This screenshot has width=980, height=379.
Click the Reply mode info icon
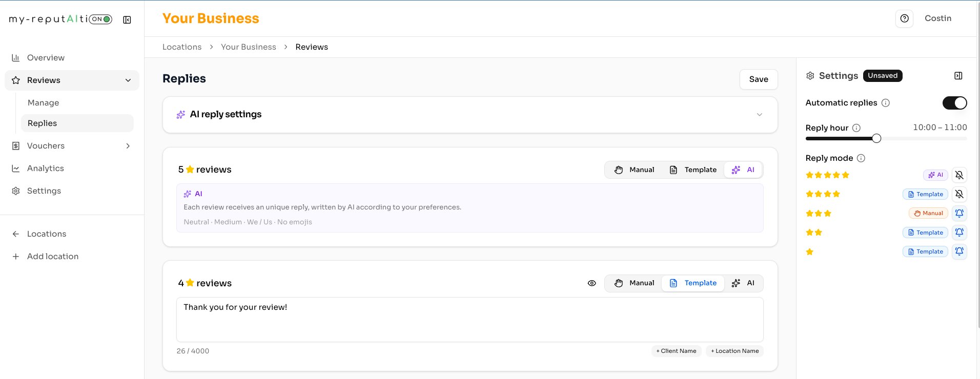pyautogui.click(x=861, y=158)
